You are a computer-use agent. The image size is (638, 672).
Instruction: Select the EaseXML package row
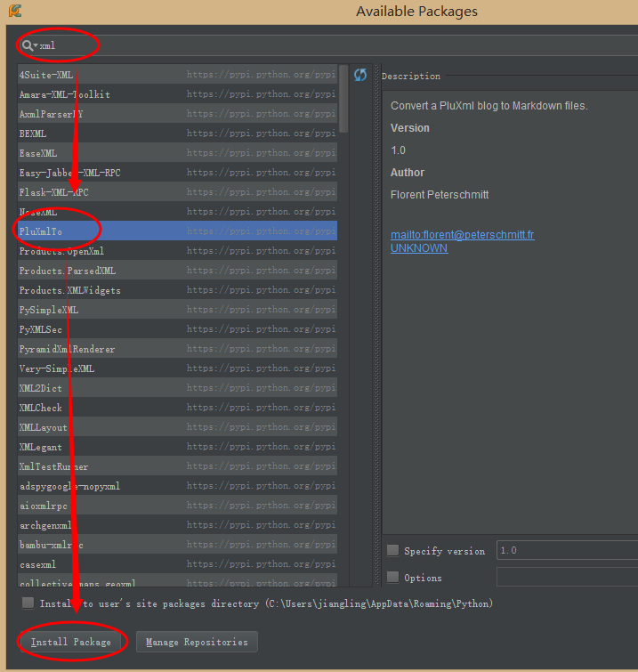(x=177, y=153)
